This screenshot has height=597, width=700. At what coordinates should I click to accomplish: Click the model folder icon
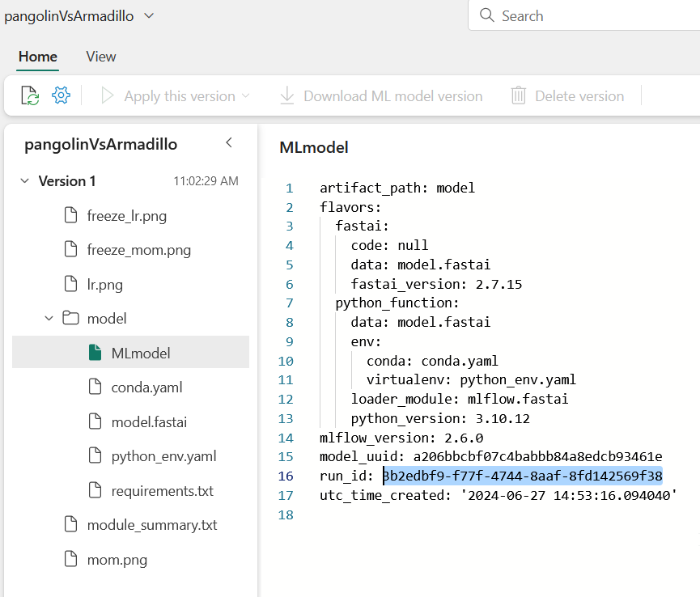pyautogui.click(x=70, y=318)
